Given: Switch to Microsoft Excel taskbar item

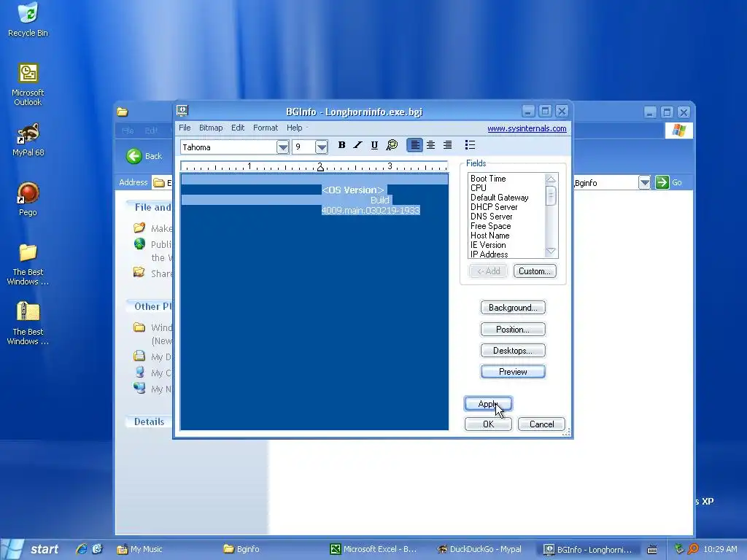Looking at the screenshot, I should (x=373, y=549).
